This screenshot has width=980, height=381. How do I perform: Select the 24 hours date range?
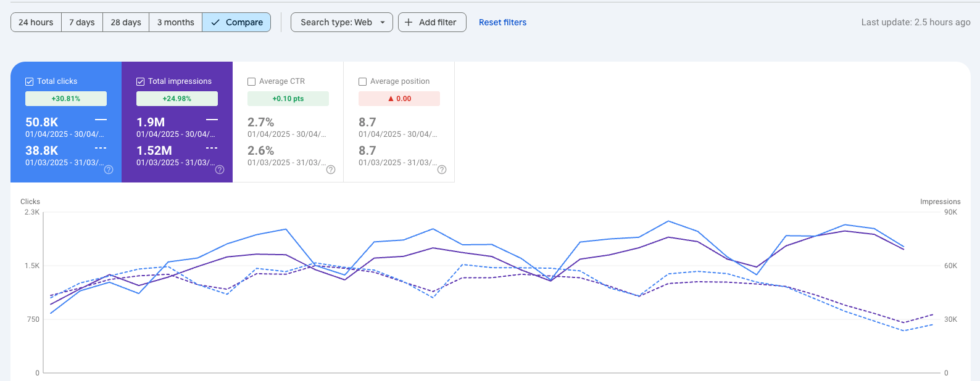click(x=36, y=22)
